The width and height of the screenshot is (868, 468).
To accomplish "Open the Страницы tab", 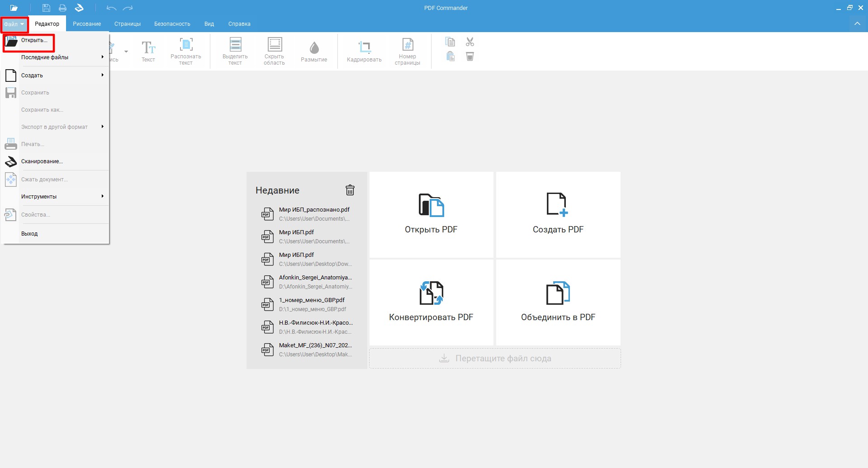I will pos(128,24).
